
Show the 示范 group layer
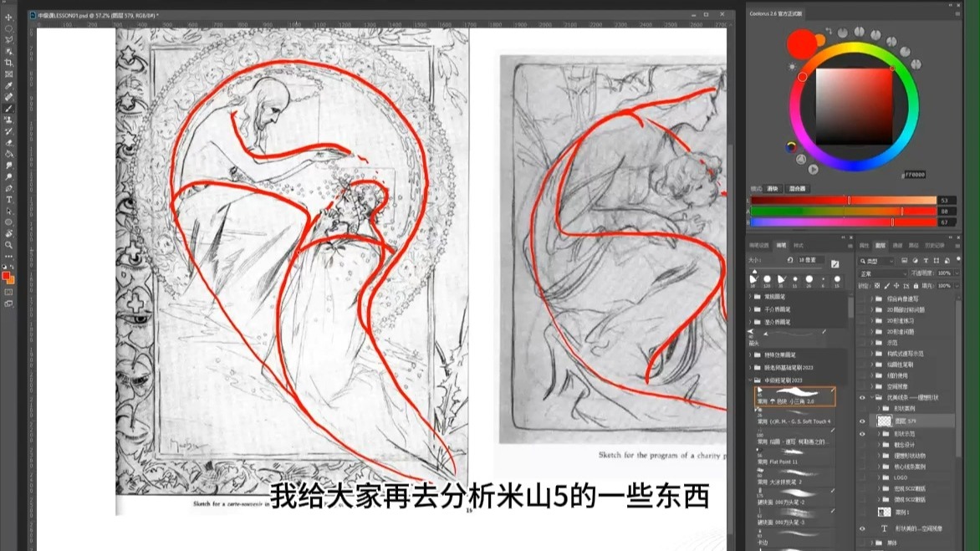click(x=862, y=343)
